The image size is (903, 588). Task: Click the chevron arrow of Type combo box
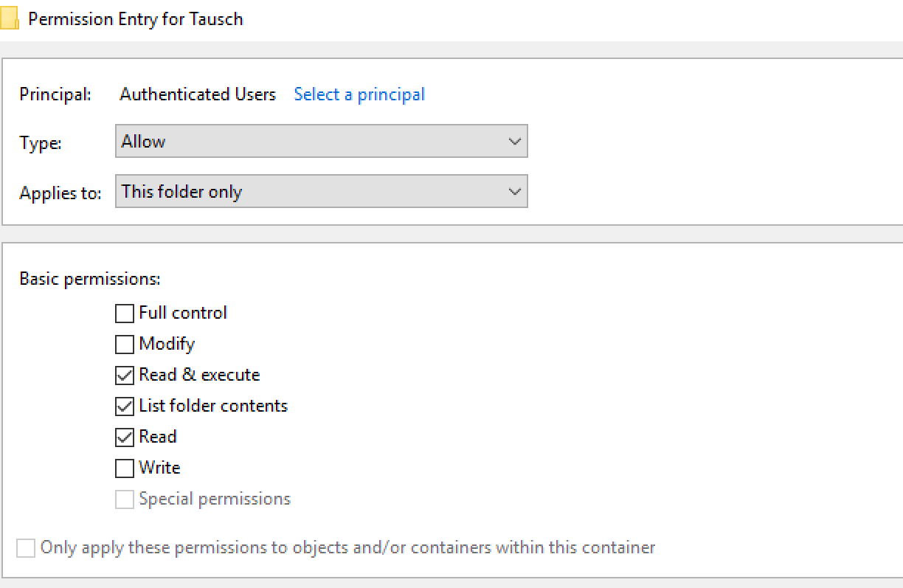514,142
